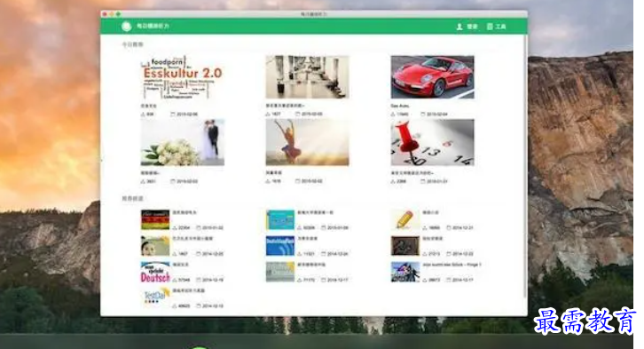Select the child face channel icon
Screen dimensions: 644x349
155,246
